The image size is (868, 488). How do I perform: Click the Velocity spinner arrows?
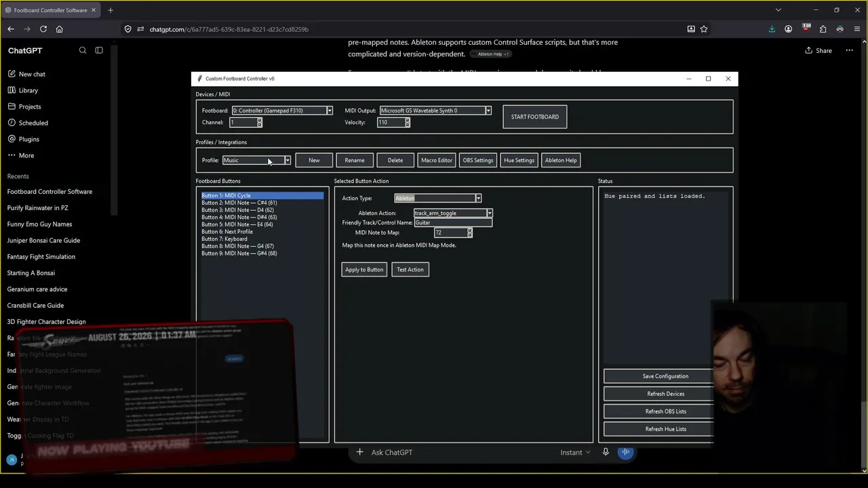click(407, 122)
